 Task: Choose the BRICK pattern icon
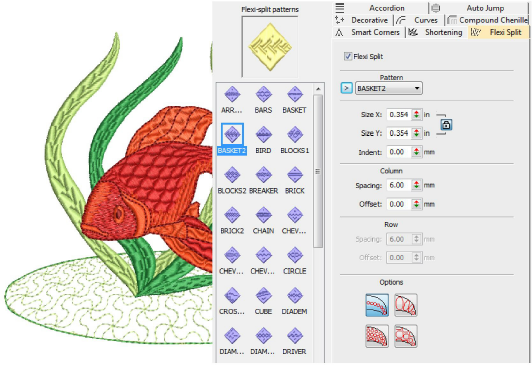[x=294, y=175]
